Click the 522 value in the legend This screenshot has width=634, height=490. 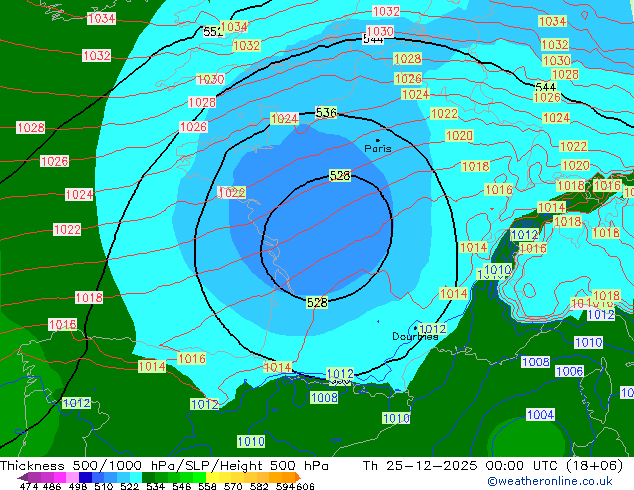pyautogui.click(x=129, y=486)
